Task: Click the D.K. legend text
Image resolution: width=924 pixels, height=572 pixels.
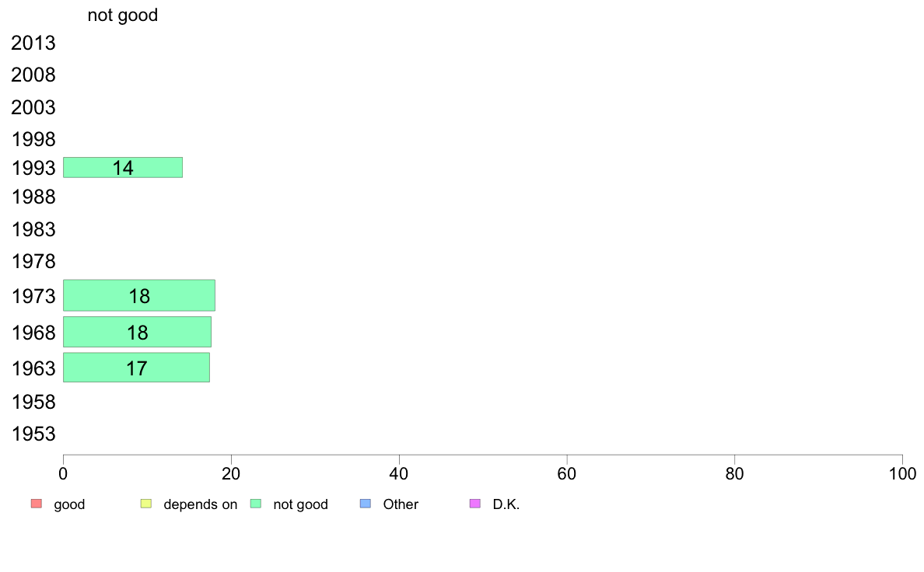Action: click(506, 504)
